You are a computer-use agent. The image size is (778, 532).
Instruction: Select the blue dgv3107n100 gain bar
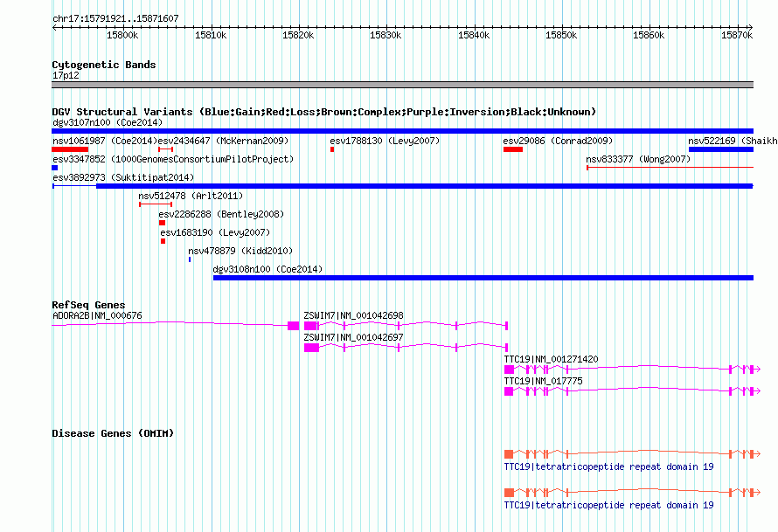click(402, 131)
